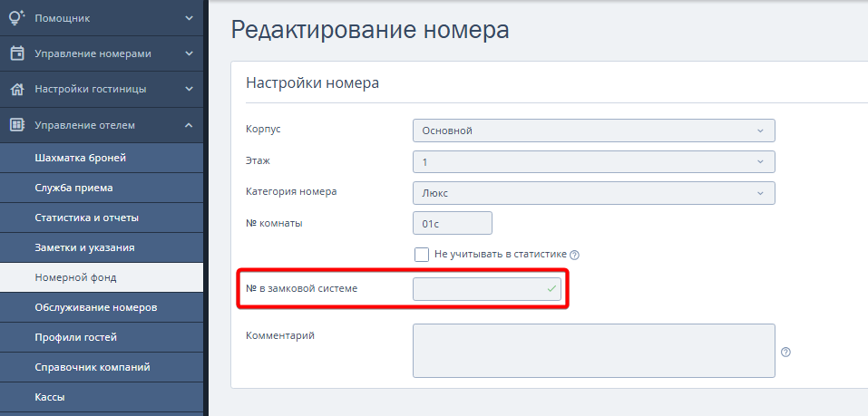Click the № комнаты input field

452,223
